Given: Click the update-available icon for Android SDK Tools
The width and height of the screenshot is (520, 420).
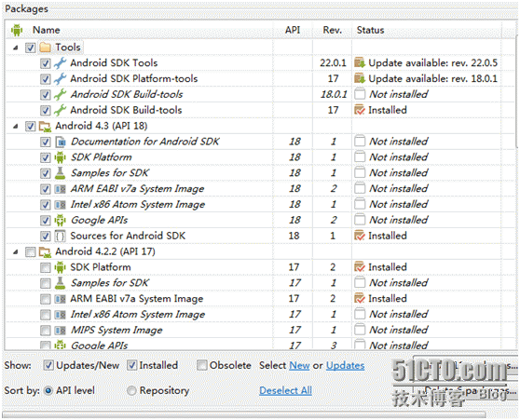Looking at the screenshot, I should click(x=360, y=62).
